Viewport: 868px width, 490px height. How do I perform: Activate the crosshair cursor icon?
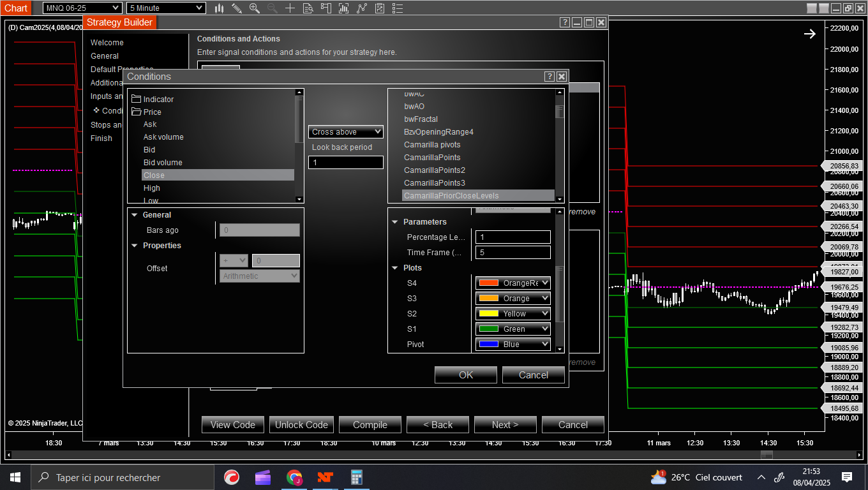pyautogui.click(x=290, y=8)
